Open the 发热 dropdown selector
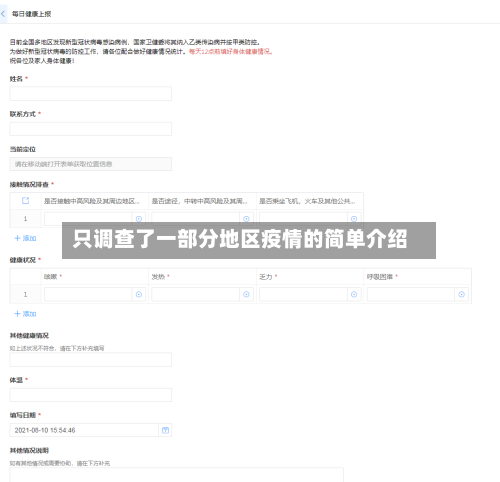This screenshot has height=482, width=500. tap(246, 294)
